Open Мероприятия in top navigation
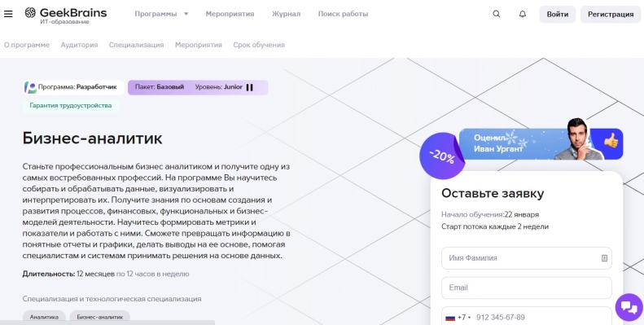Screen dimensions: 644x325 (230, 14)
